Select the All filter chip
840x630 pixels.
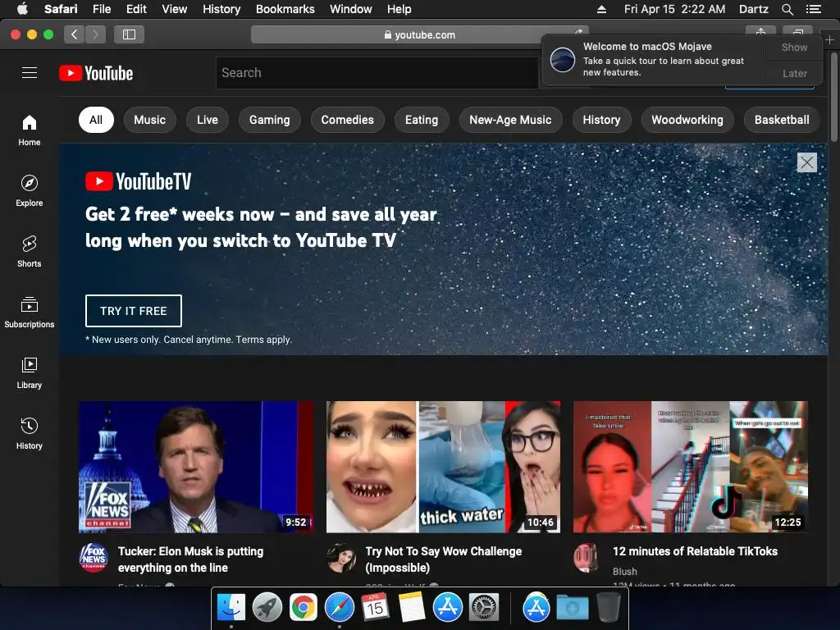tap(96, 120)
